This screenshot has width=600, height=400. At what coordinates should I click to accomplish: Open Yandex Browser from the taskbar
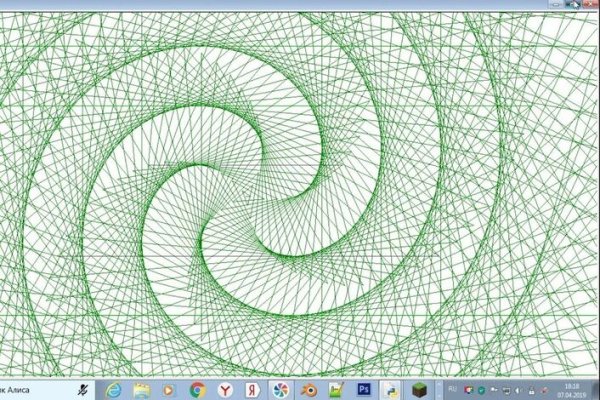tap(227, 388)
